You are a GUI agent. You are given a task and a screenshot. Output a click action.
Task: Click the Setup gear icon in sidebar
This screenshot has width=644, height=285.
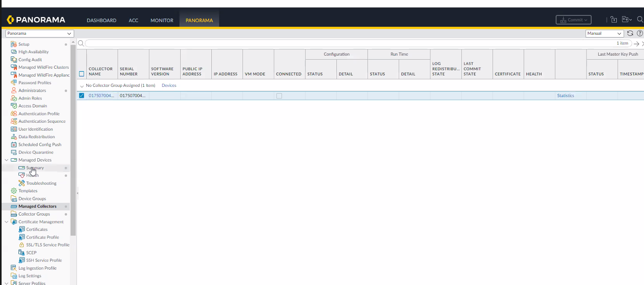point(14,44)
